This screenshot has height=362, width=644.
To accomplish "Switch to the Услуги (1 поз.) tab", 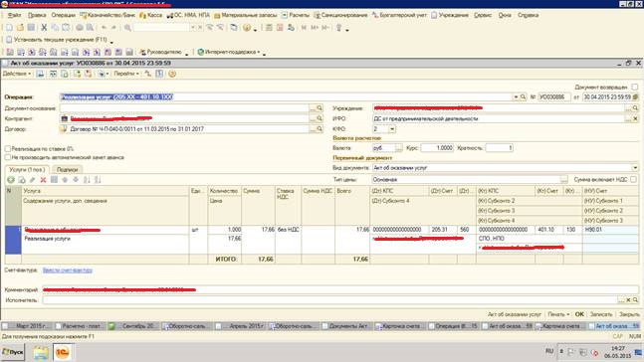I will tap(27, 169).
